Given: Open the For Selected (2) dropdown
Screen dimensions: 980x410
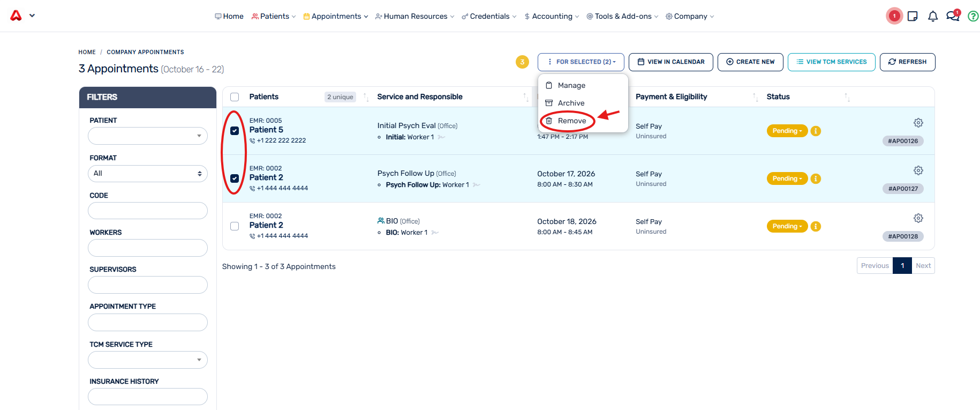Looking at the screenshot, I should 581,62.
